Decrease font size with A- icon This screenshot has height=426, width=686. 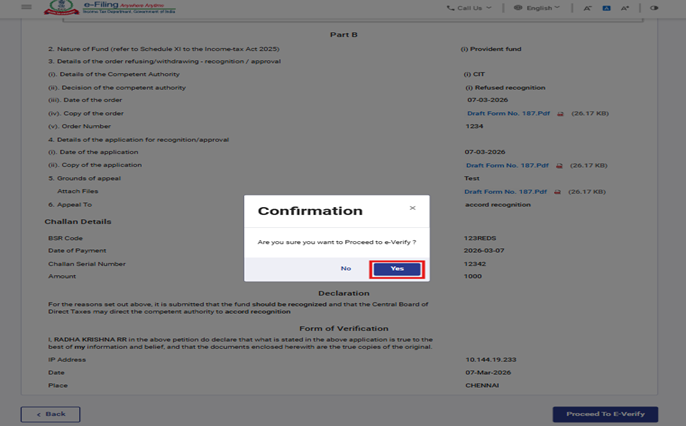[588, 8]
